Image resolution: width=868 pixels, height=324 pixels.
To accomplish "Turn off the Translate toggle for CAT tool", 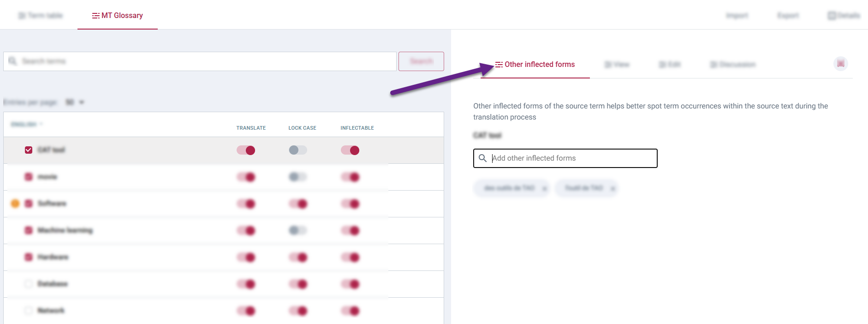I will tap(246, 150).
